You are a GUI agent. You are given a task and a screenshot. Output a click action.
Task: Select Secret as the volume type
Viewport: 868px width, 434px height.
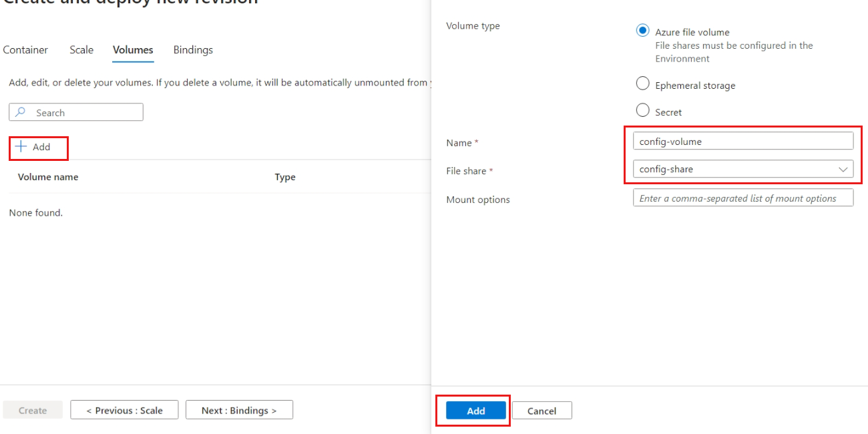pyautogui.click(x=642, y=110)
